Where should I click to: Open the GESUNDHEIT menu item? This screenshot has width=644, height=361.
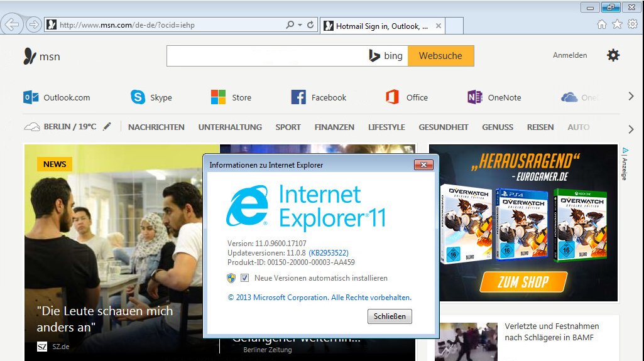pyautogui.click(x=443, y=127)
